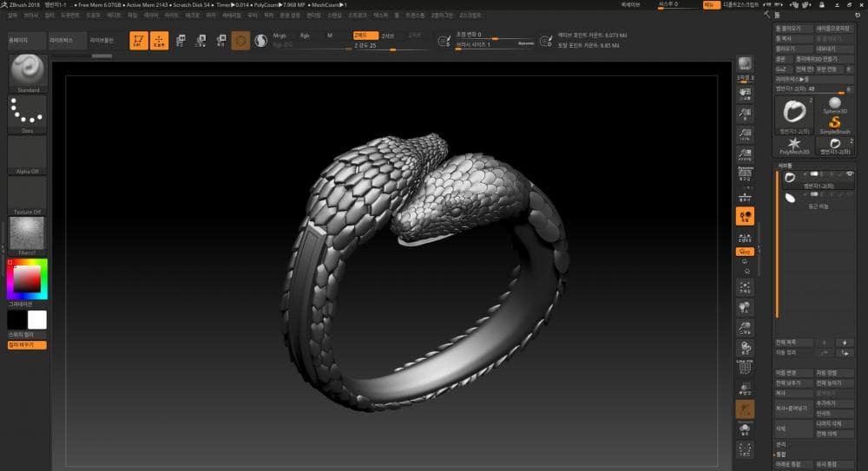
Task: Click the Xpose icon on right shelf
Action: pyautogui.click(x=745, y=450)
